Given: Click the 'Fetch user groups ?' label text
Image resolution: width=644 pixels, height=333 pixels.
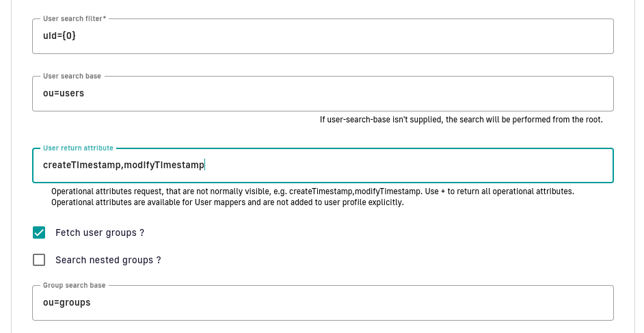Looking at the screenshot, I should tap(100, 232).
